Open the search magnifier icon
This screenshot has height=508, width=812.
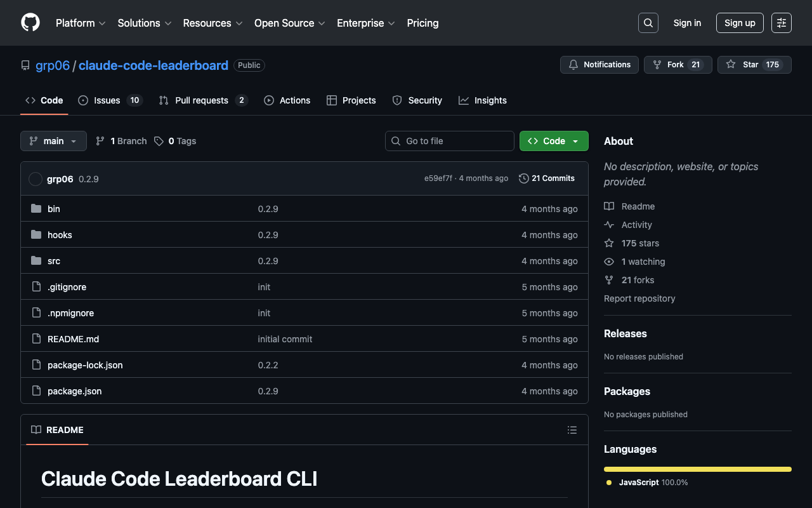tap(648, 23)
